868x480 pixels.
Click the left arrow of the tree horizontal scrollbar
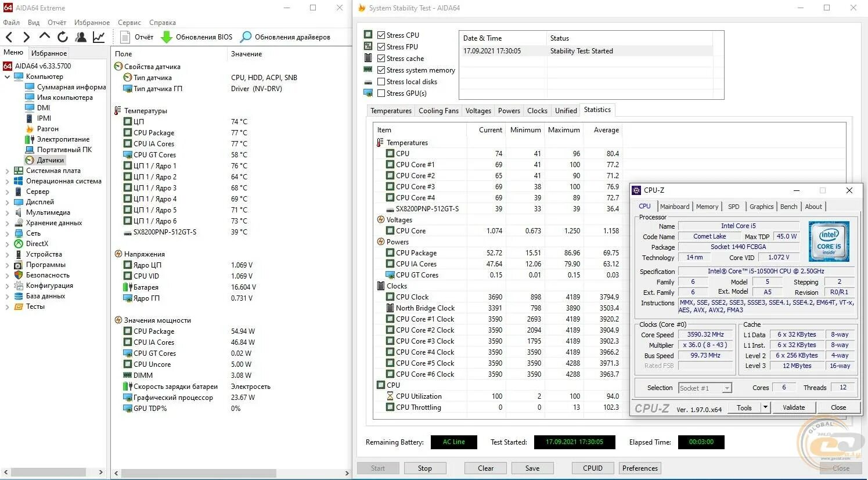pyautogui.click(x=5, y=472)
